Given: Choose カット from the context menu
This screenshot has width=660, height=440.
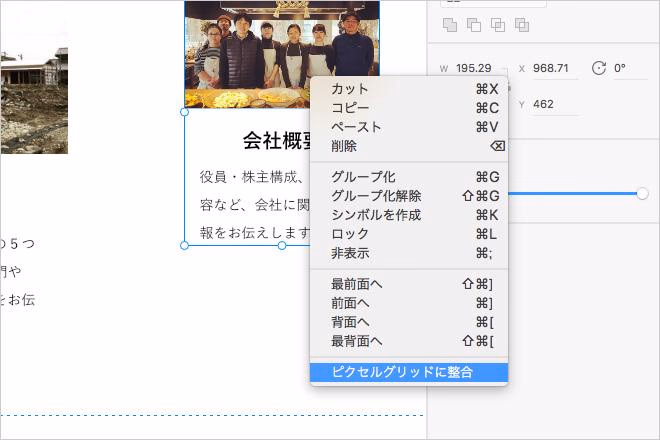Looking at the screenshot, I should pos(350,89).
